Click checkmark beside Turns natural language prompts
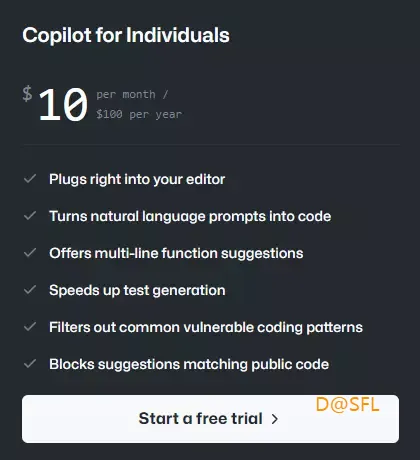The image size is (420, 460). pyautogui.click(x=30, y=216)
